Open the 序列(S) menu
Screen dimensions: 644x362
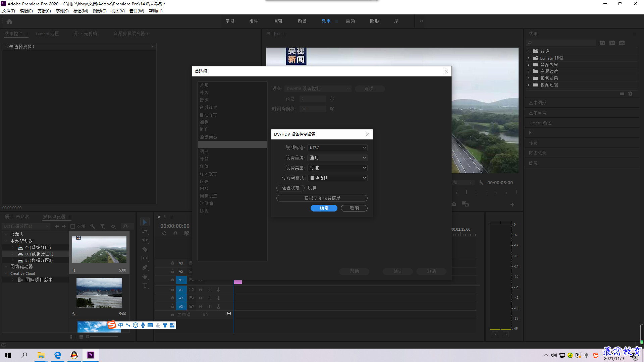(x=62, y=11)
